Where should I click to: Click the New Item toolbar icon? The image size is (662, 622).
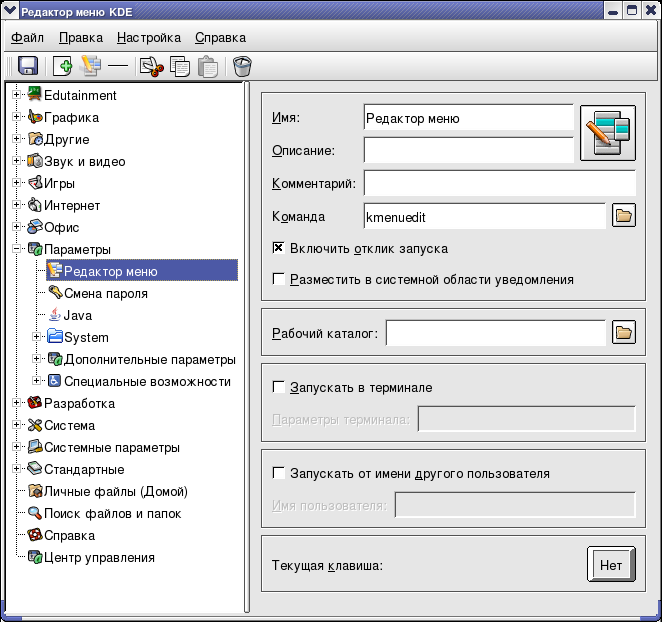pyautogui.click(x=62, y=67)
